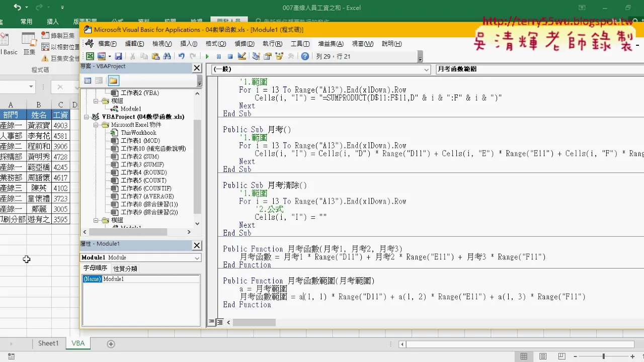Image resolution: width=644 pixels, height=362 pixels.
Task: Click the Break pause icon
Action: click(218, 56)
